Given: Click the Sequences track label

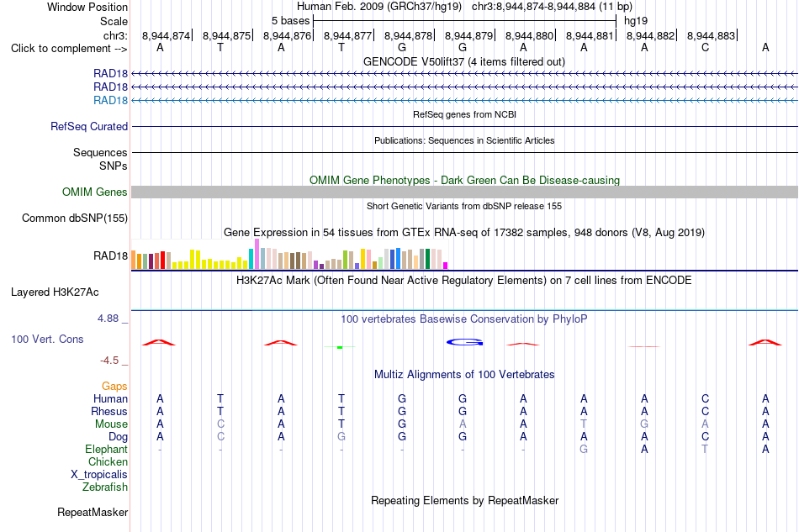Looking at the screenshot, I should pos(100,152).
